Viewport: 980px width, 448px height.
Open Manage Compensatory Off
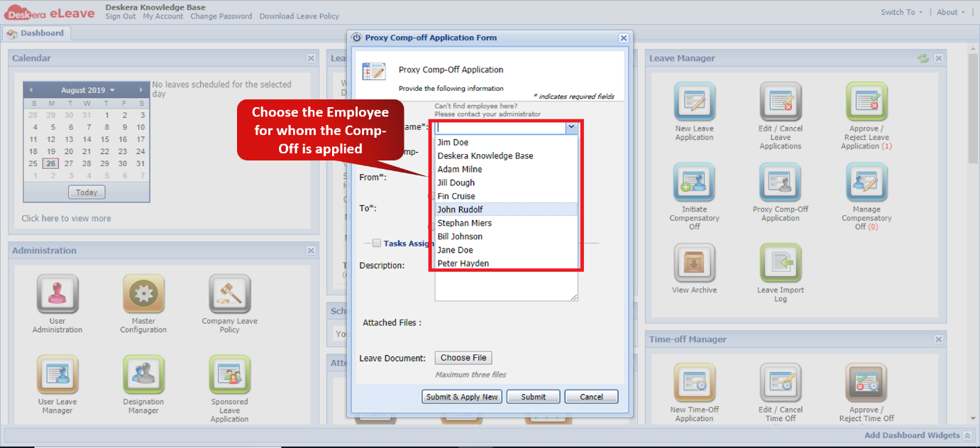pos(866,182)
